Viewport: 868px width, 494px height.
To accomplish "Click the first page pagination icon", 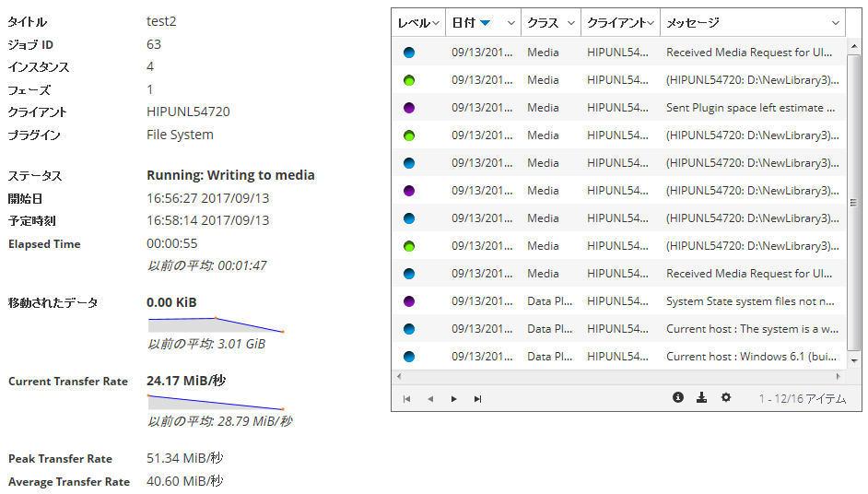I will [x=407, y=399].
